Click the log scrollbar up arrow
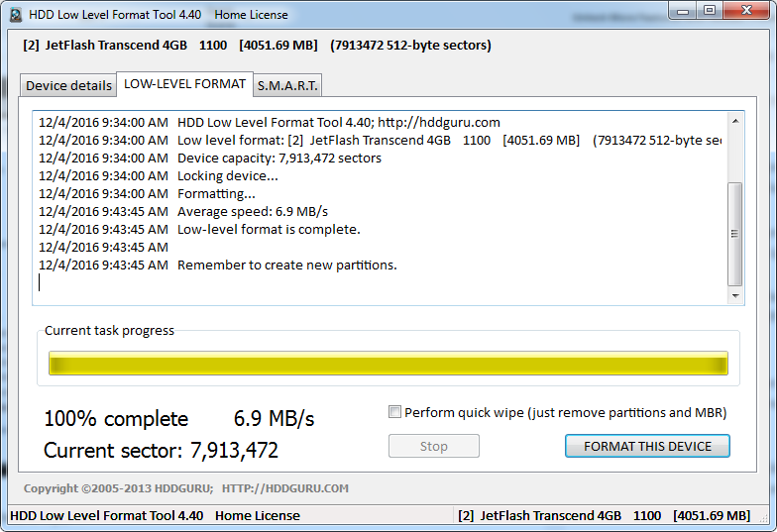777x532 pixels. tap(735, 121)
